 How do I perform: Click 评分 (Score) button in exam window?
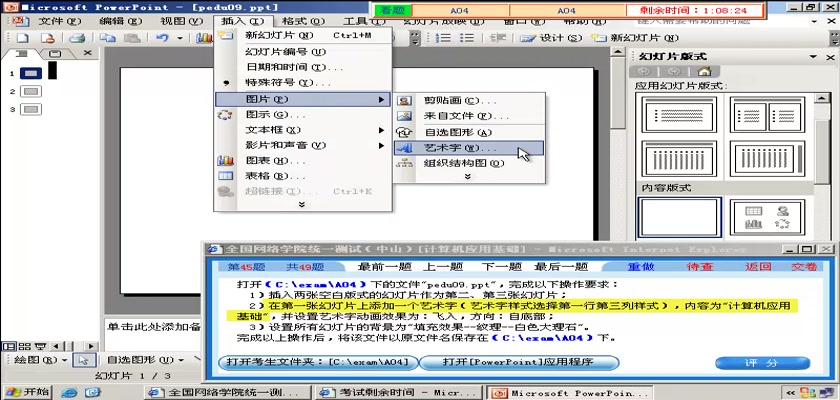[x=762, y=363]
